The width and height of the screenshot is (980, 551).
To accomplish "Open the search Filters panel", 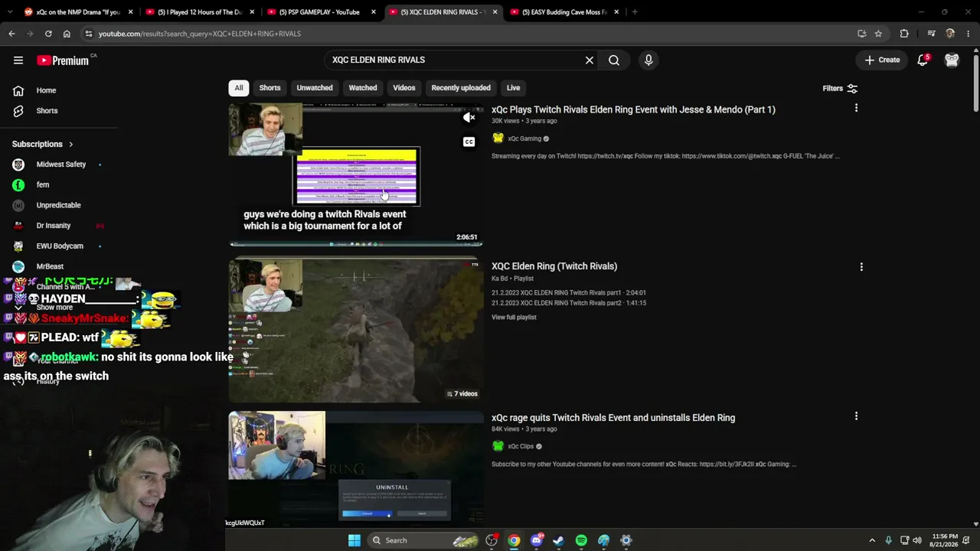I will (840, 89).
